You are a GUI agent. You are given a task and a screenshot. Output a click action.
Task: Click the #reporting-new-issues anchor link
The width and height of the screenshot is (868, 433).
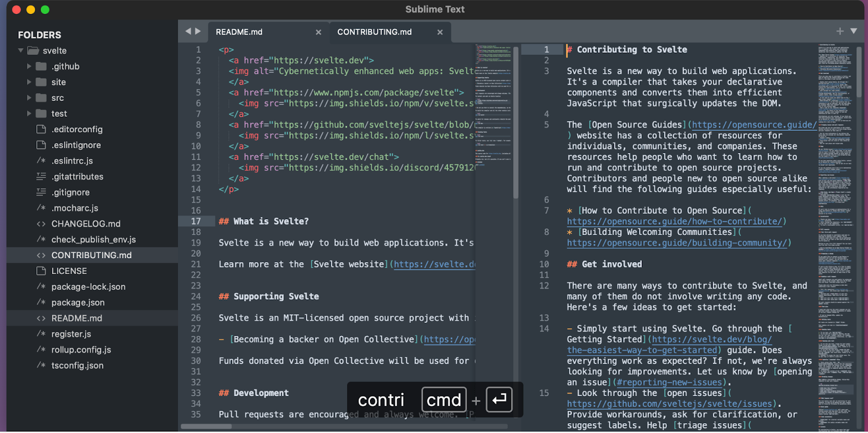[x=669, y=383]
